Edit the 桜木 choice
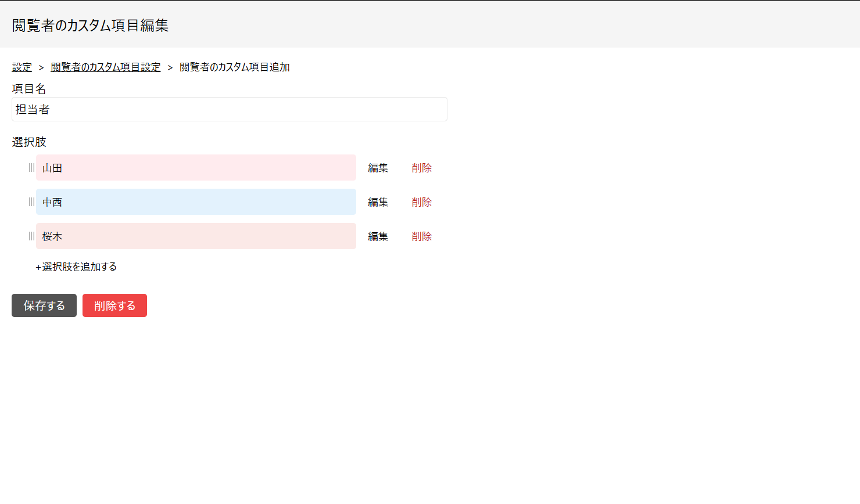860x504 pixels. pyautogui.click(x=378, y=236)
